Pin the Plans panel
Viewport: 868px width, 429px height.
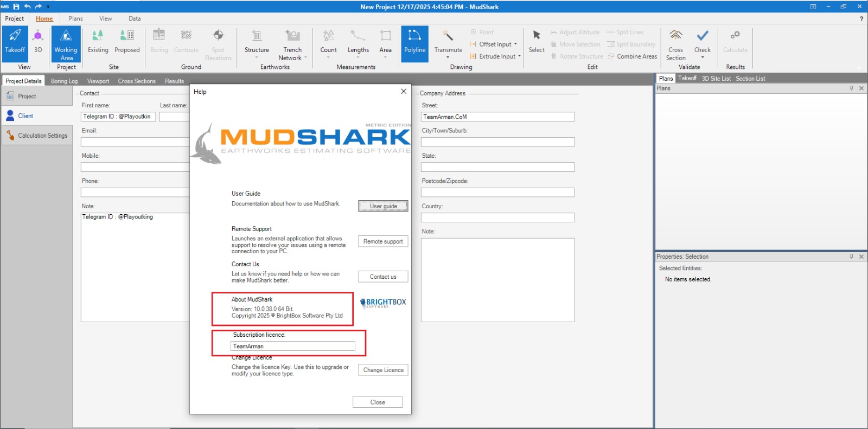click(x=852, y=88)
